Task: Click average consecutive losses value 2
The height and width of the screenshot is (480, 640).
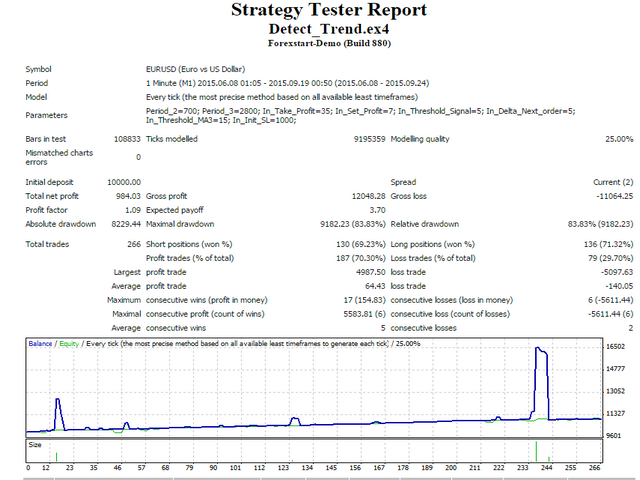Action: pyautogui.click(x=631, y=328)
